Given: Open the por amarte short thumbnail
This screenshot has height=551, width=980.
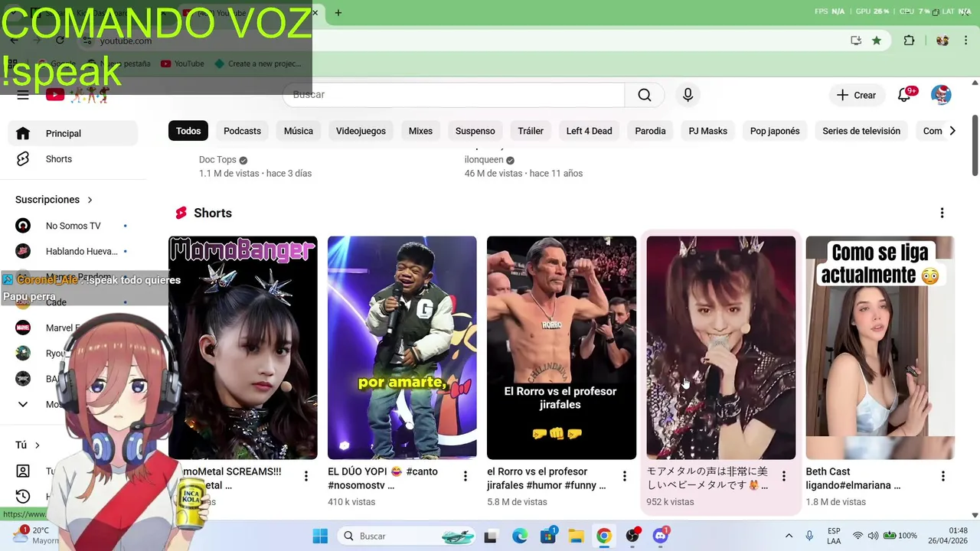Looking at the screenshot, I should tap(402, 347).
